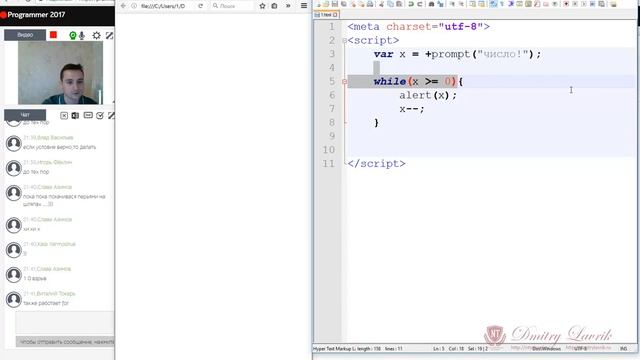
Task: Click the file:///C:/Users address bar
Action: [x=163, y=6]
